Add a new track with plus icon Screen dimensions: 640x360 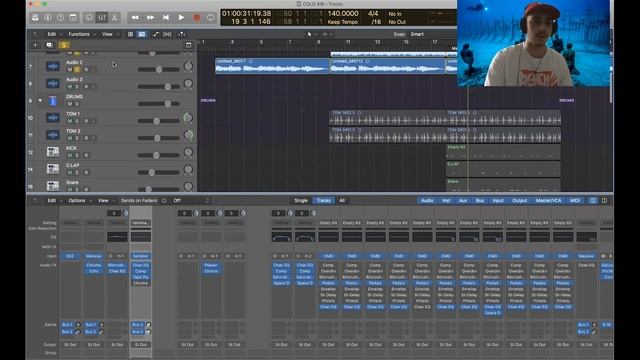coord(35,45)
